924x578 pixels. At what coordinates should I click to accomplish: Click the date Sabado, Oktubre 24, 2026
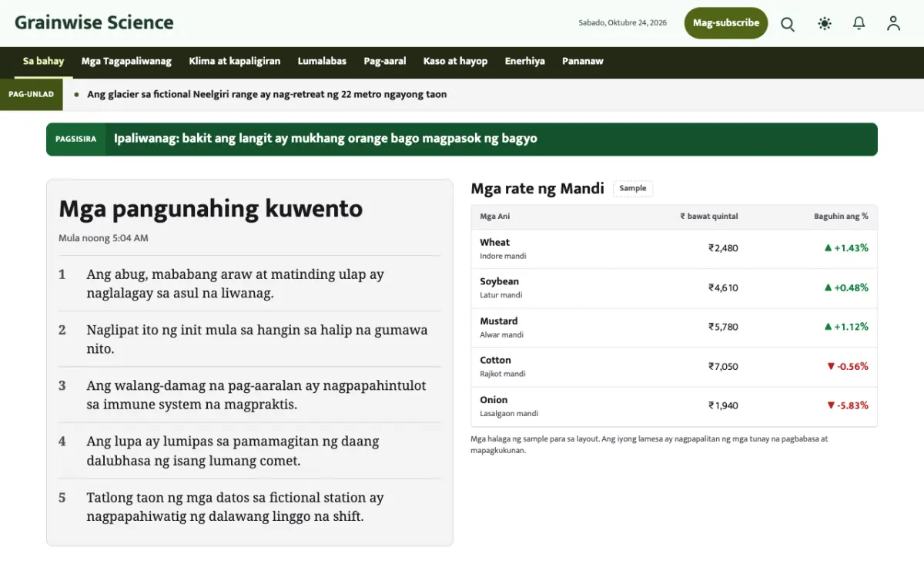tap(622, 23)
